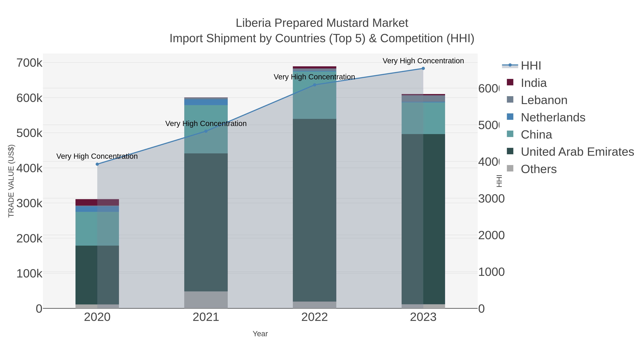Click 2021 Very High Concentration annotation

click(206, 124)
